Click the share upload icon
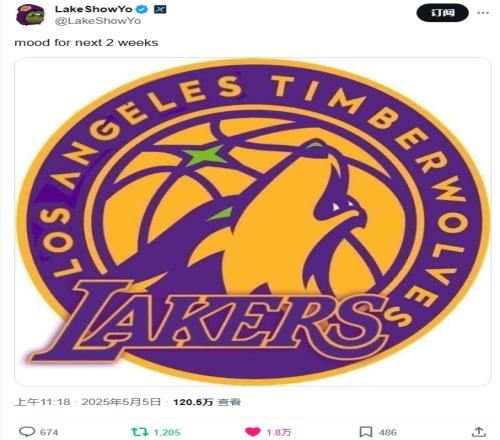The height and width of the screenshot is (440, 500). tap(479, 432)
